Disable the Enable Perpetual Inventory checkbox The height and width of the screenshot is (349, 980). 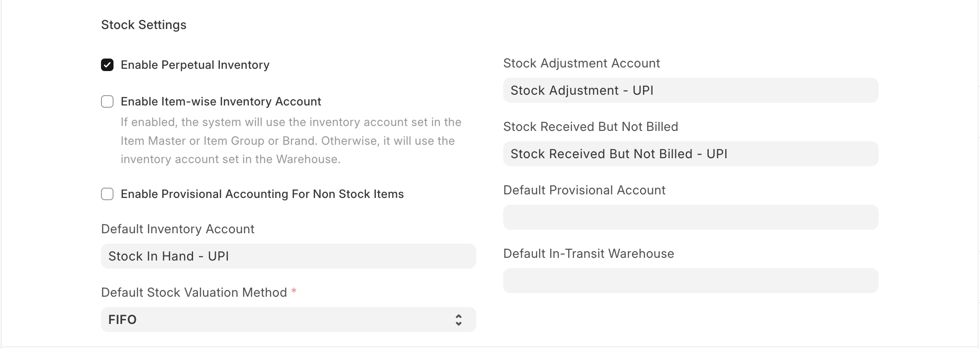pos(107,64)
